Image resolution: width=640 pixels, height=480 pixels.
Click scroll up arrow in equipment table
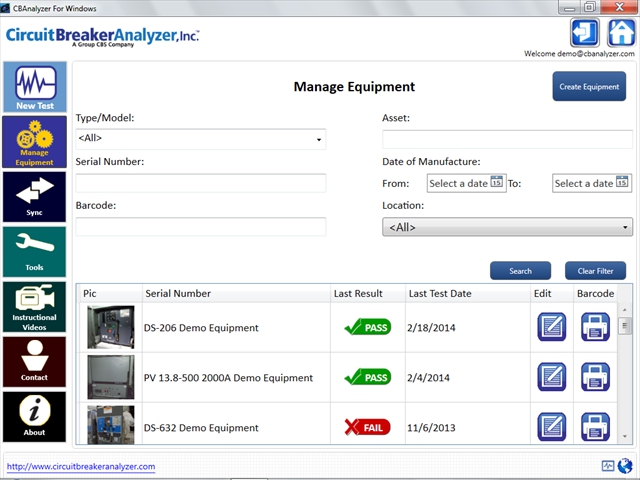pos(624,310)
